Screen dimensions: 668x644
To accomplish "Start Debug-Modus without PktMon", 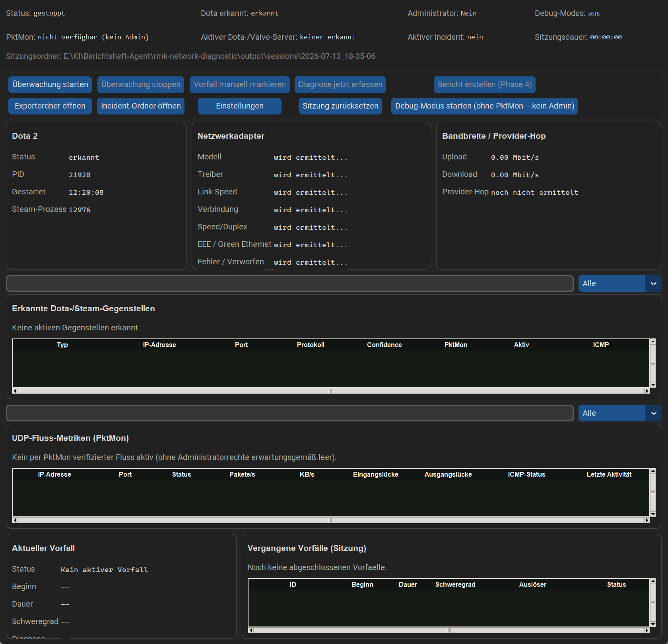I will (x=485, y=106).
